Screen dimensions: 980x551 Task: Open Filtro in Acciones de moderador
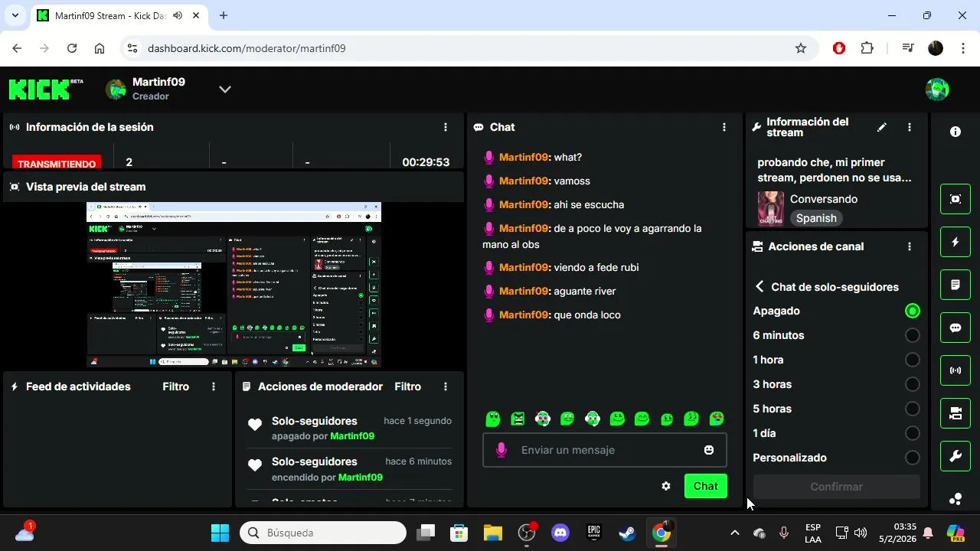407,386
